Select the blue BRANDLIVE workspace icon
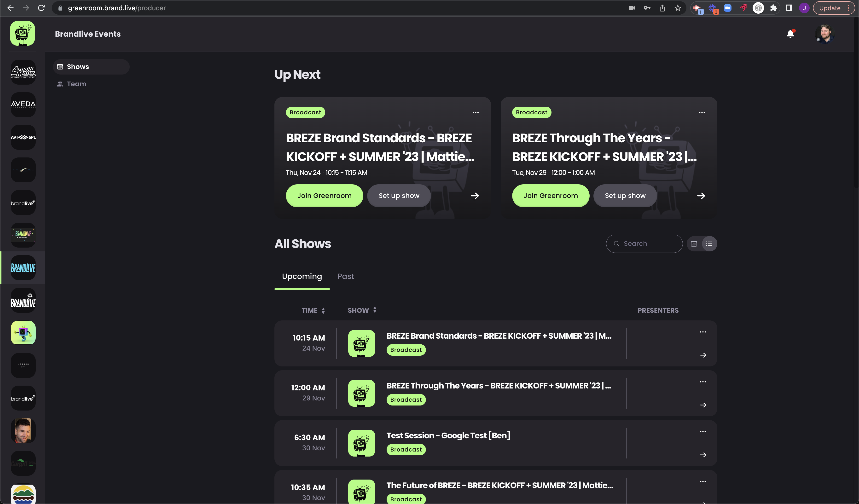 [x=23, y=268]
